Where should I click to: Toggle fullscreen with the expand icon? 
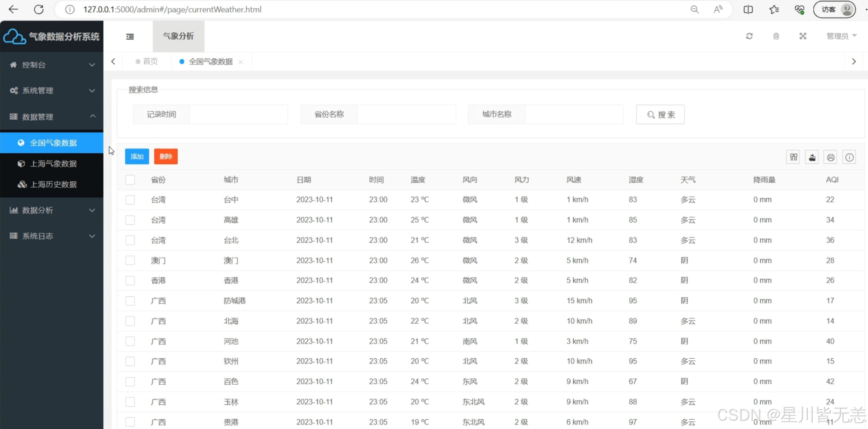tap(803, 36)
